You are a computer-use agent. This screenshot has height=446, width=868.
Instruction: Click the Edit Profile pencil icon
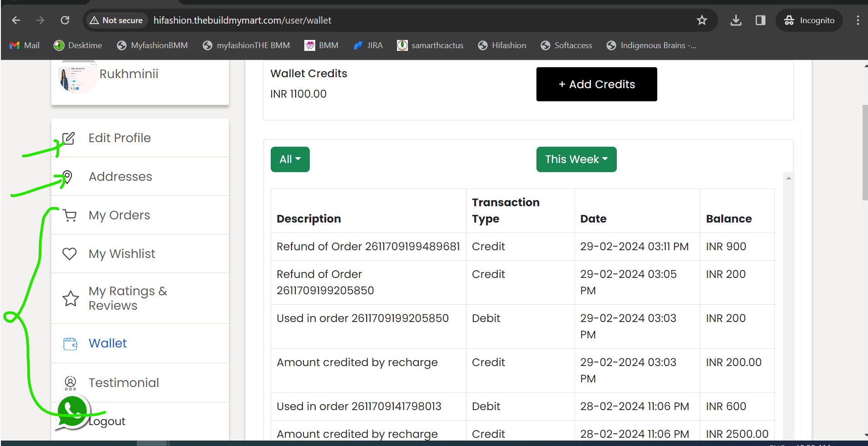tap(69, 138)
